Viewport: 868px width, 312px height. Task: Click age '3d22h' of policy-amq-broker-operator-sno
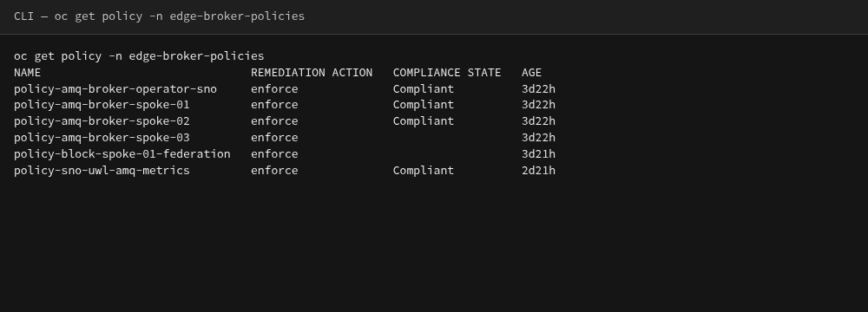click(539, 89)
